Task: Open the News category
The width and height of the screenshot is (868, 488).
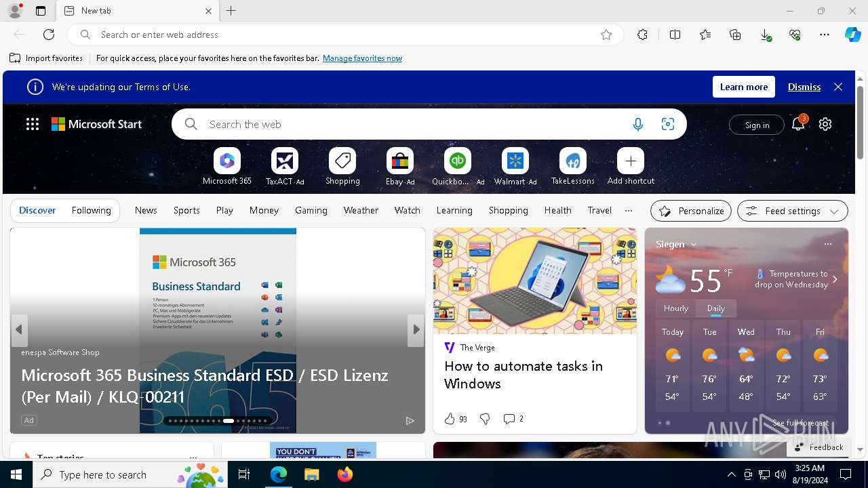Action: pos(146,211)
